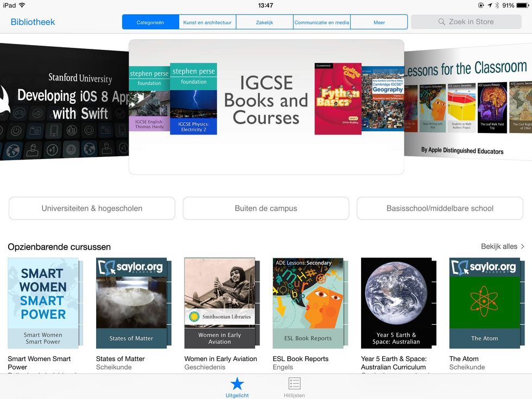Open Universiteiten & hogescholen
The width and height of the screenshot is (532, 399).
(x=91, y=208)
